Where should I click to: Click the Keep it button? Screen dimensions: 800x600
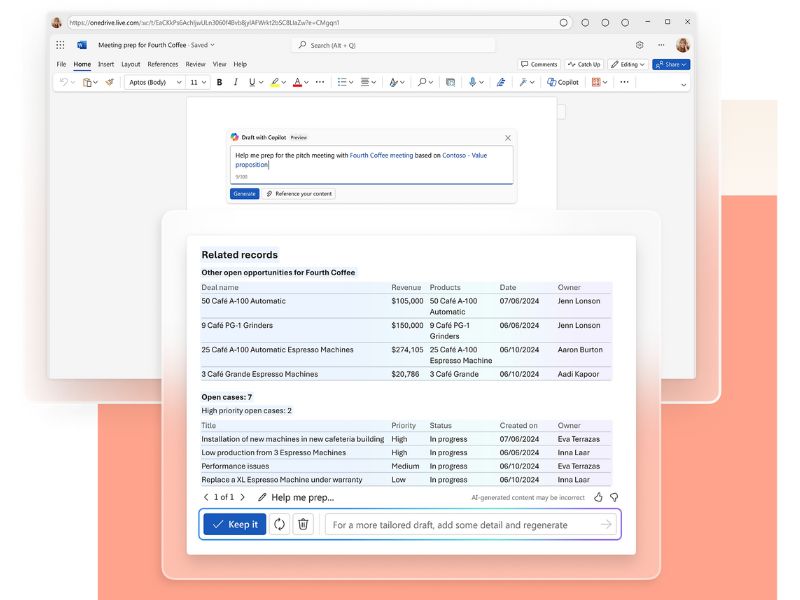point(234,524)
